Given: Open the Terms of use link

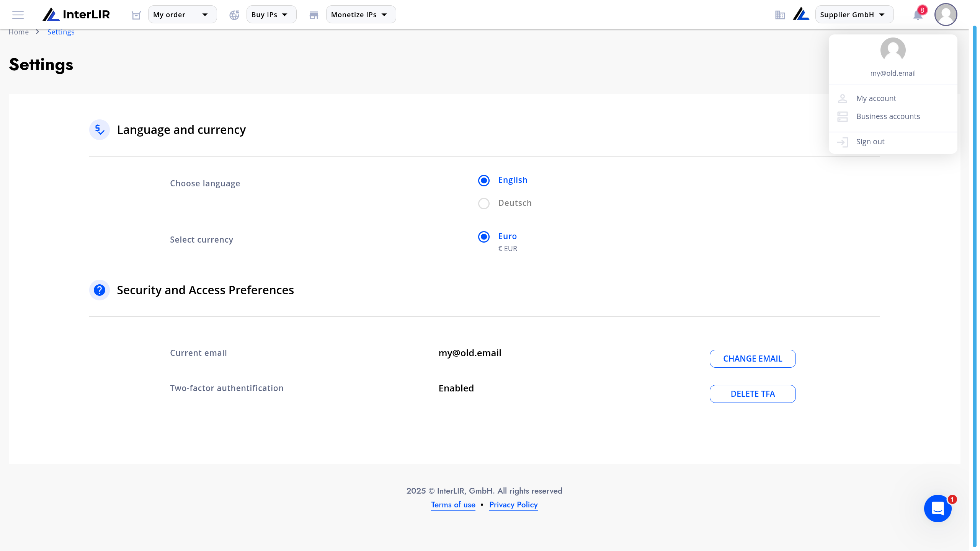Looking at the screenshot, I should coord(453,505).
